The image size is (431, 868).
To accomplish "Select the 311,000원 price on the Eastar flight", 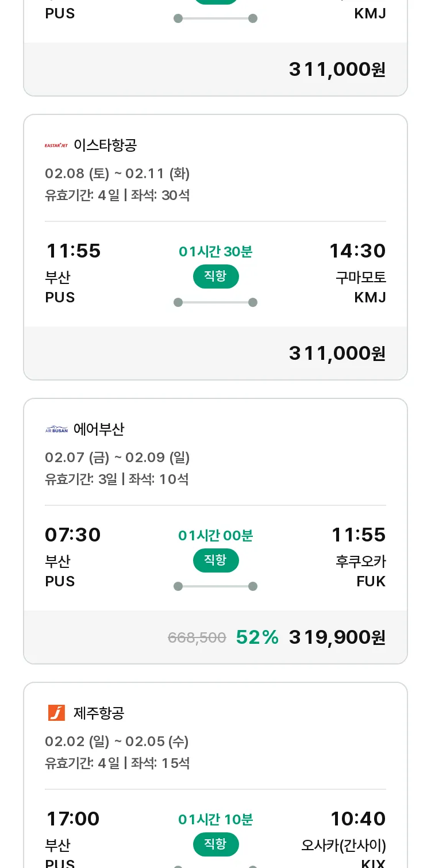I will [x=337, y=353].
